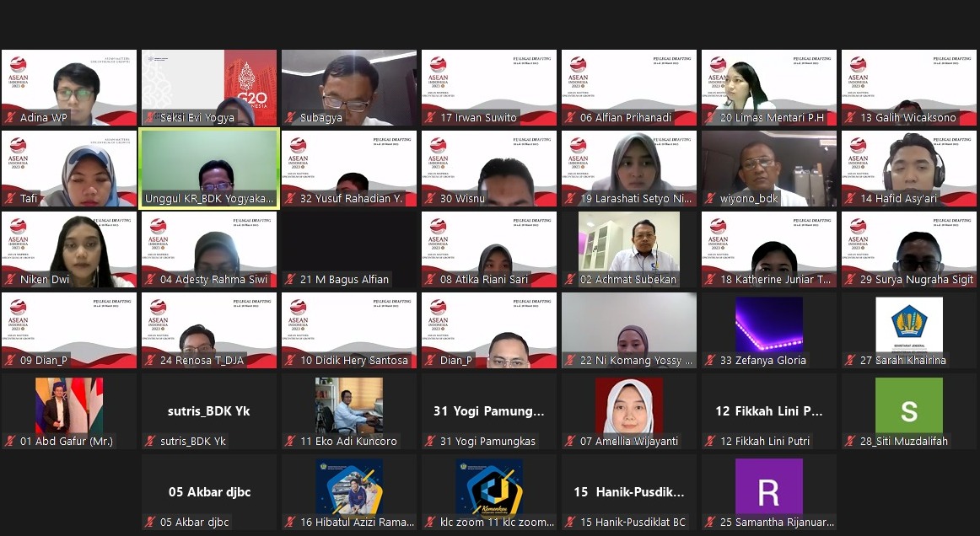Select 14 Hafid Asy'ari video tile
The width and height of the screenshot is (980, 536).
(x=909, y=168)
